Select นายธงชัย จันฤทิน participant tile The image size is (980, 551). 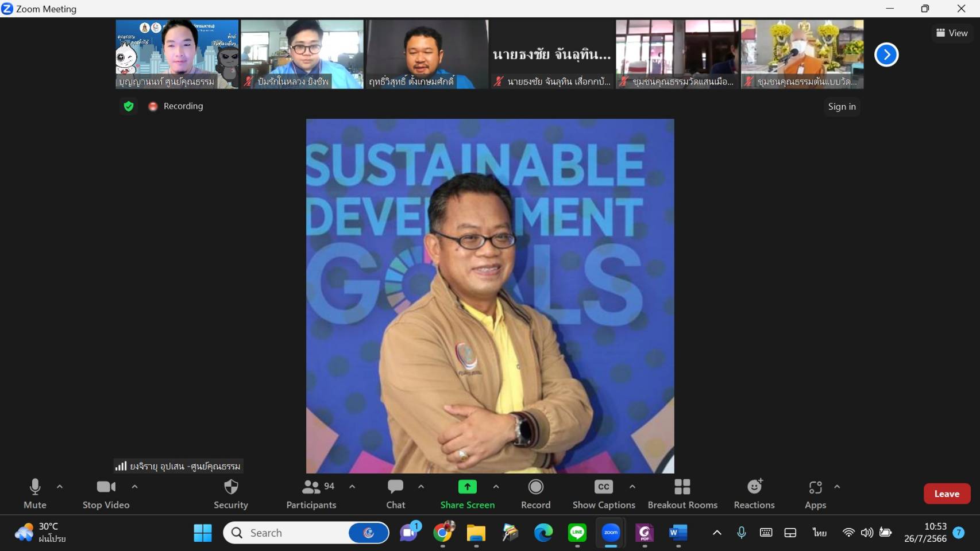tap(552, 55)
